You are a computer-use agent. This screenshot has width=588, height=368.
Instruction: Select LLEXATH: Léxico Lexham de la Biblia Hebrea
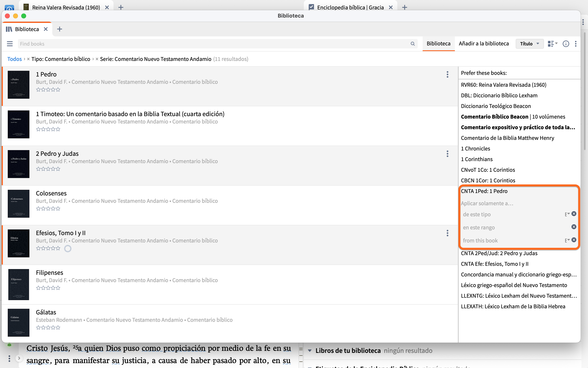pos(513,306)
